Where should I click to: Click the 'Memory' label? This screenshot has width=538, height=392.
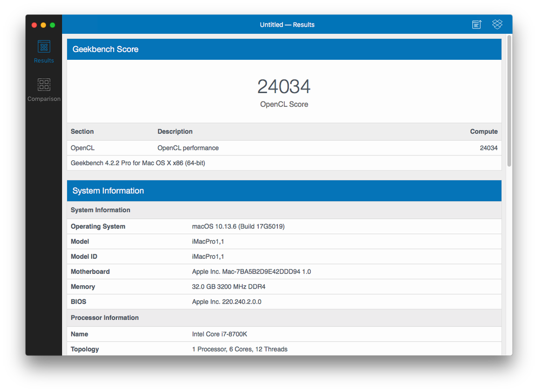83,287
